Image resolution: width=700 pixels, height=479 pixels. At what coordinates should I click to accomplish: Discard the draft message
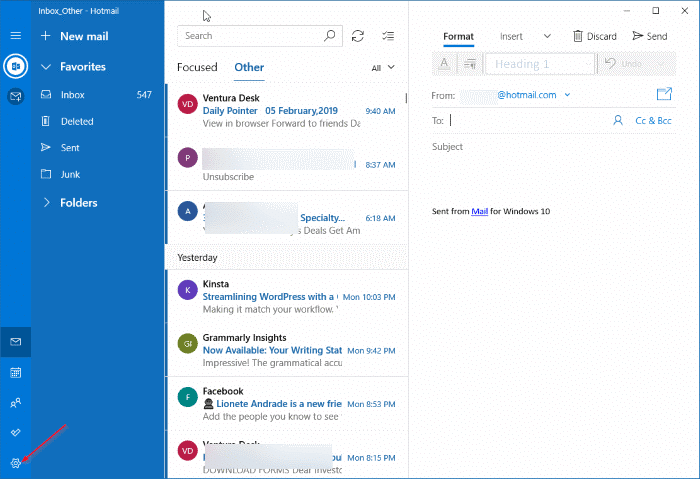(x=595, y=36)
